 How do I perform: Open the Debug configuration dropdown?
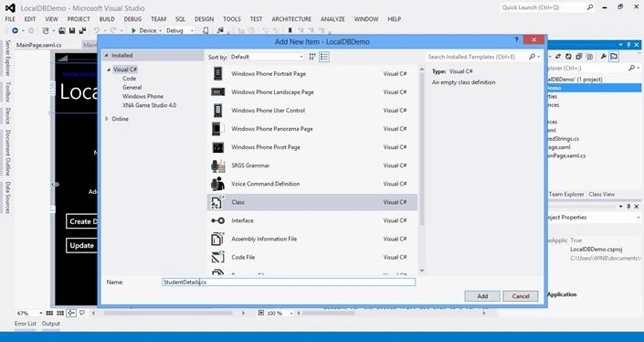(179, 30)
